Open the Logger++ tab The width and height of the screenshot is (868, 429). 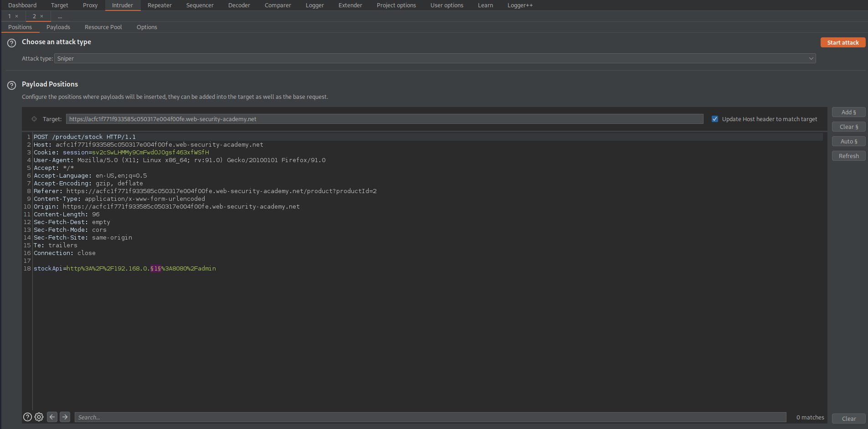coord(520,5)
